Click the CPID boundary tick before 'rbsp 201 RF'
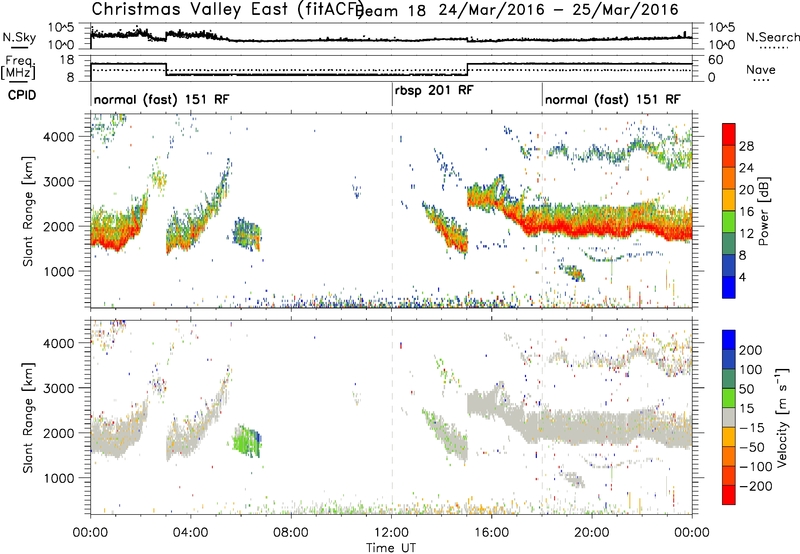This screenshot has height=554, width=800. pyautogui.click(x=392, y=93)
